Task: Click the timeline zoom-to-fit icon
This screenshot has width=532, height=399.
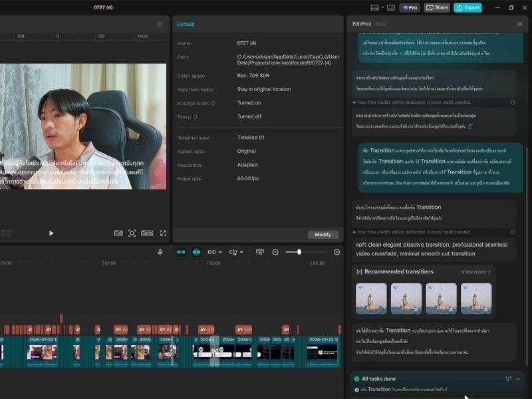Action: [260, 252]
